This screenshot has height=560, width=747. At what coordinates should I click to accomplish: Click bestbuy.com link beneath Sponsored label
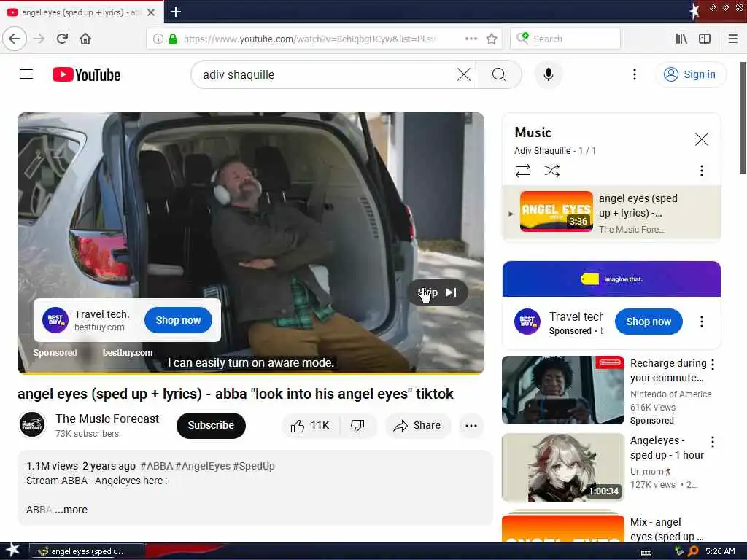tap(127, 353)
